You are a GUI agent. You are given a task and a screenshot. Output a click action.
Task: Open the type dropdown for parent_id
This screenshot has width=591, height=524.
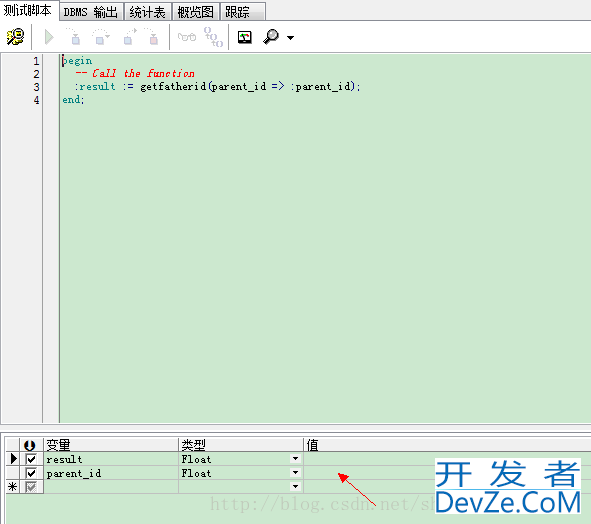point(296,473)
